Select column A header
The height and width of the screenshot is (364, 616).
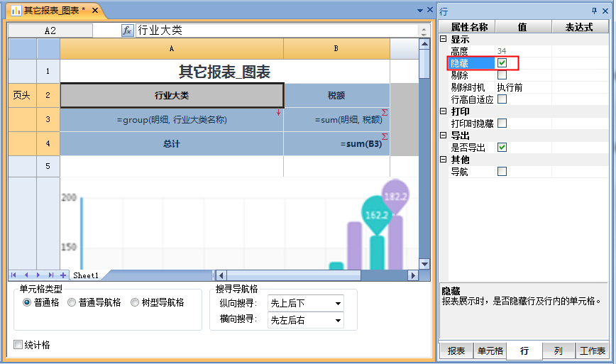coord(172,49)
